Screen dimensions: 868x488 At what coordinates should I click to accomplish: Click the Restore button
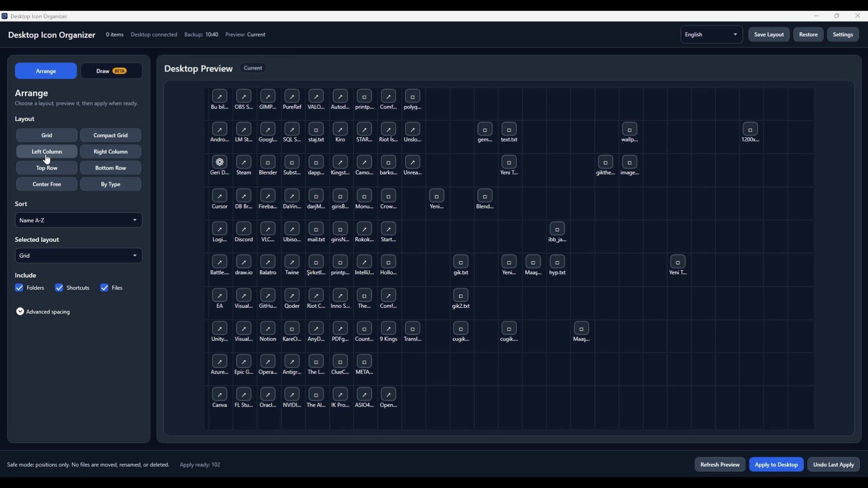coord(809,35)
